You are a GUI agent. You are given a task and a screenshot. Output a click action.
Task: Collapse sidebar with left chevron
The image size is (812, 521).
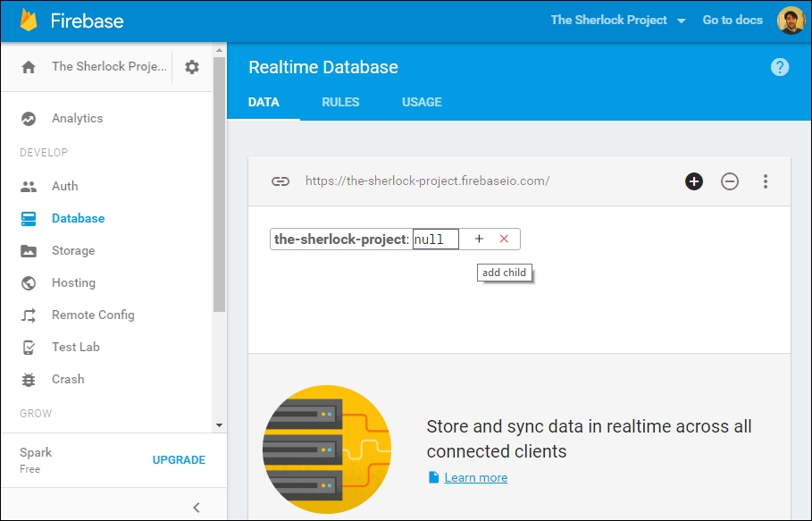197,507
